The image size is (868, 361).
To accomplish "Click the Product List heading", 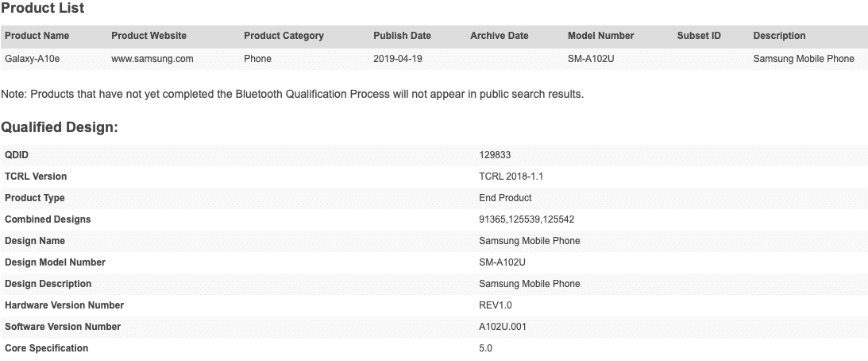I will (43, 8).
